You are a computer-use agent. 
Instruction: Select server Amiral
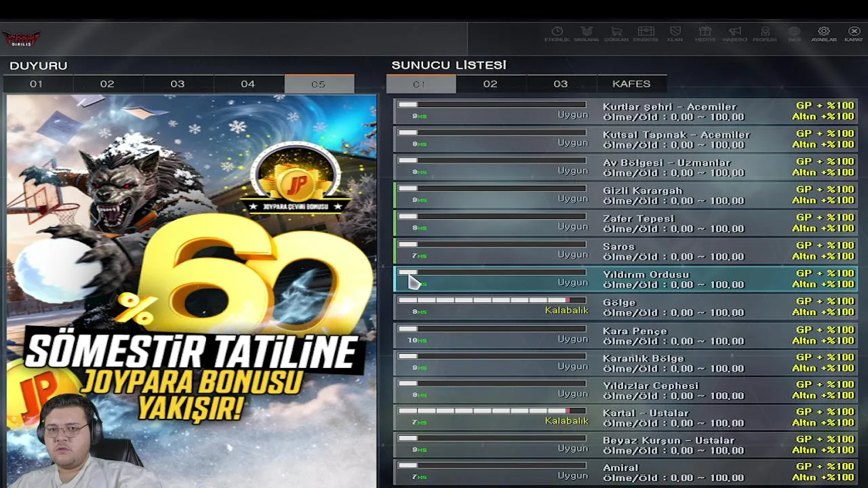coord(625,472)
